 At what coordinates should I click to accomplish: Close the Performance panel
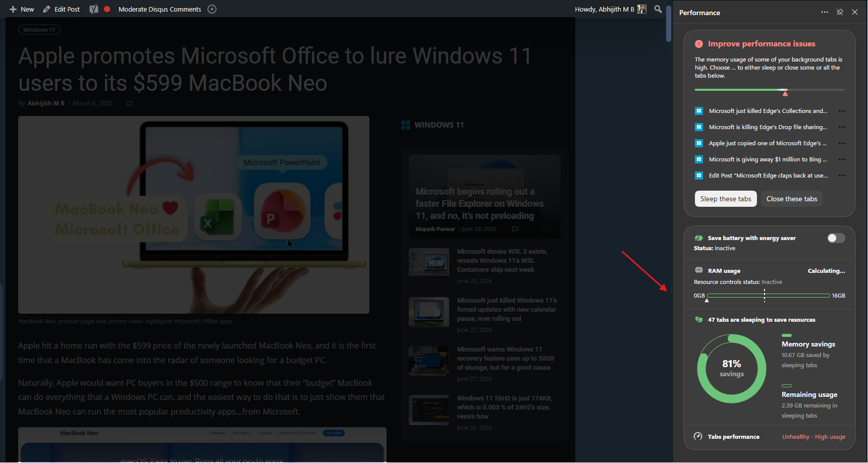coord(855,12)
